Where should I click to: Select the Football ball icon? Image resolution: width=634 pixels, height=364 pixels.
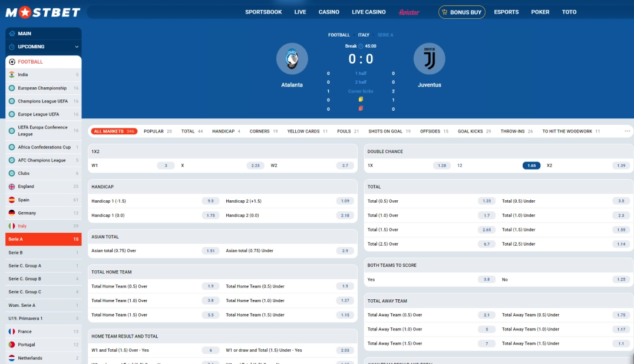click(x=12, y=62)
